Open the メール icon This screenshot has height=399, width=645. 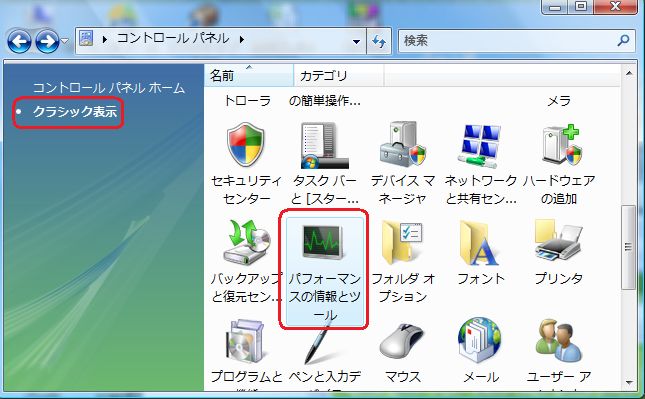pyautogui.click(x=480, y=340)
